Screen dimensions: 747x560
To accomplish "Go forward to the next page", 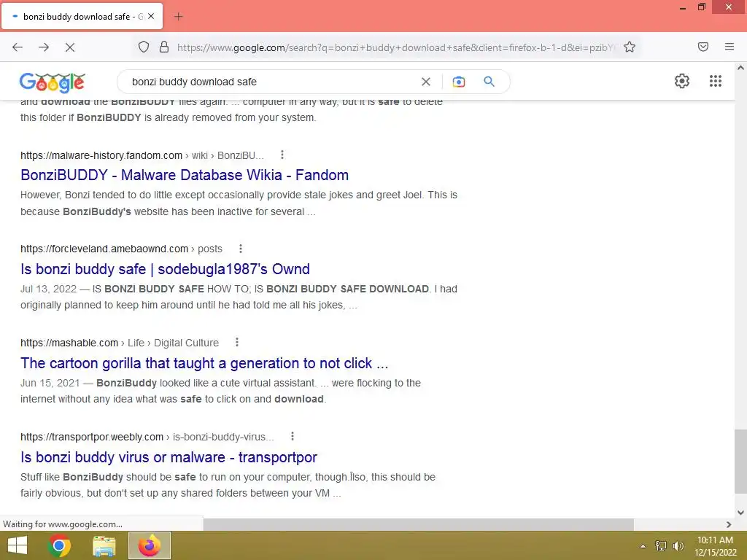I will (44, 47).
